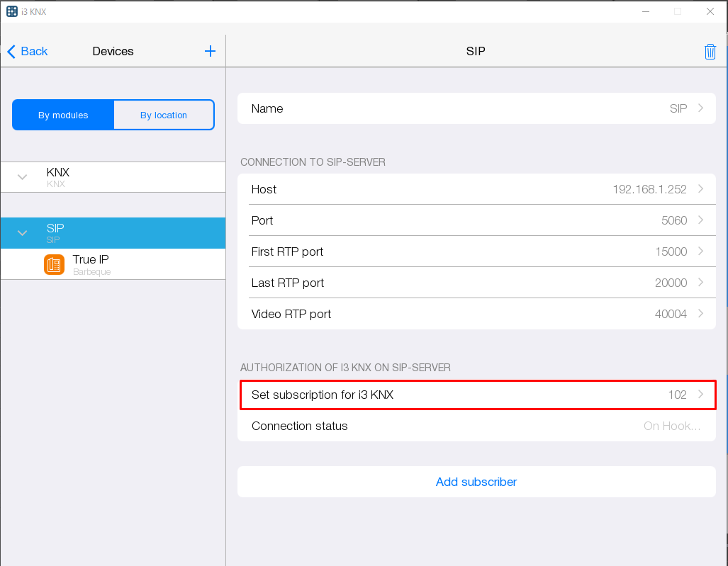This screenshot has width=728, height=566.
Task: Edit the Port 5060 setting
Action: pyautogui.click(x=476, y=220)
